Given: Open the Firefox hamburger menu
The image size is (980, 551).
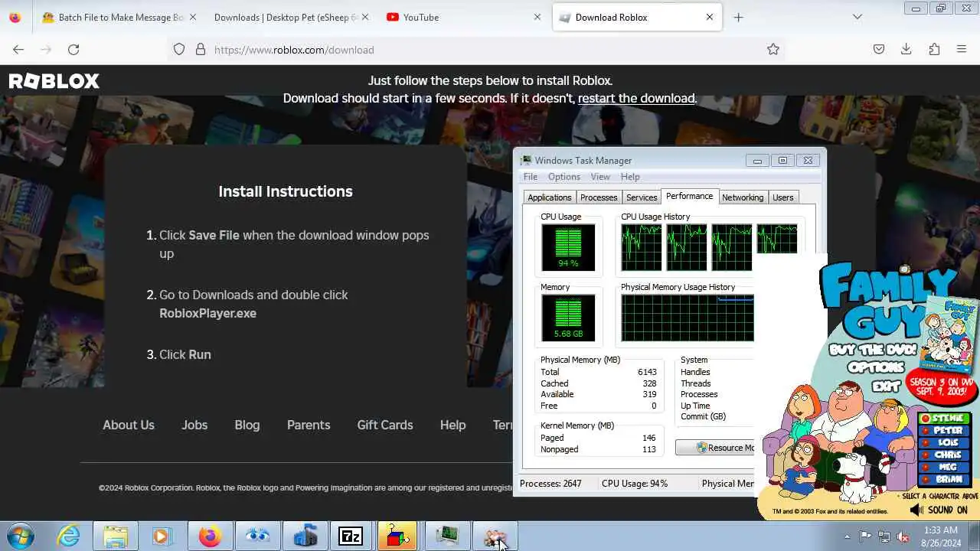Looking at the screenshot, I should coord(962,50).
